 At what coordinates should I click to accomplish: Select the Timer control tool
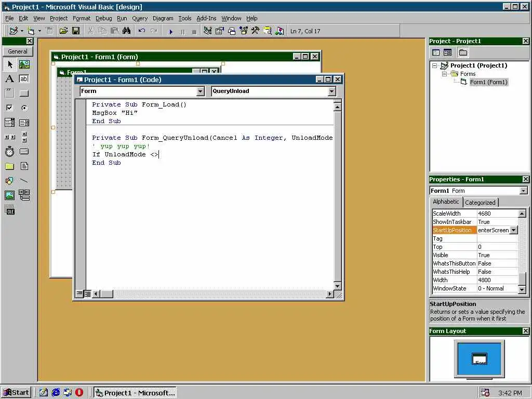click(x=10, y=151)
